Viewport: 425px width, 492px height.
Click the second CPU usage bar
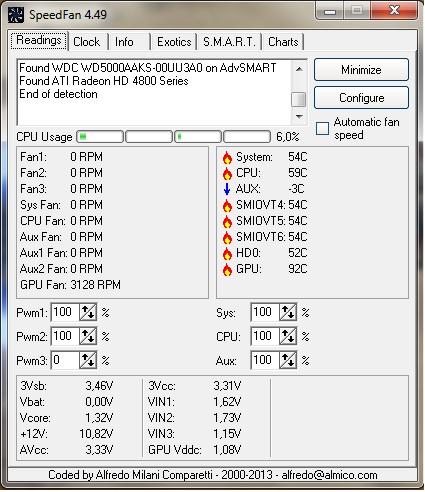click(149, 137)
